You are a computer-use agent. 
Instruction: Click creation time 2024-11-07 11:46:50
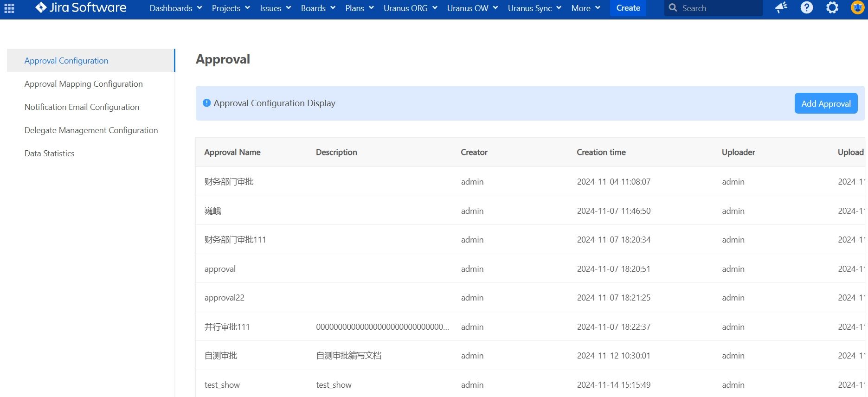tap(613, 211)
